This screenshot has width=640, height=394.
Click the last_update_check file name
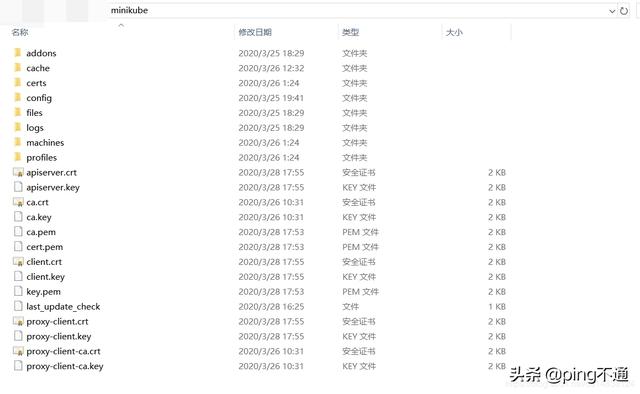coord(63,307)
